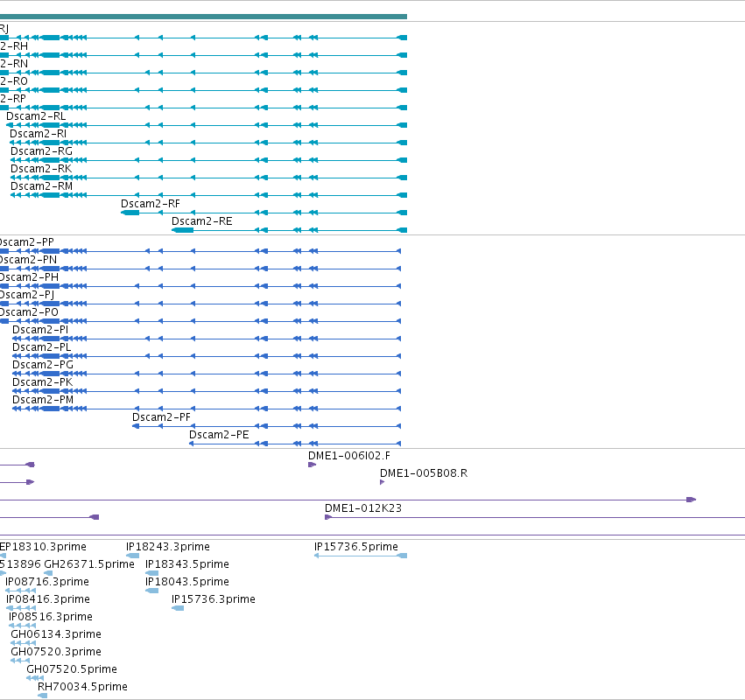The width and height of the screenshot is (745, 700).
Task: Select the Dscam2-RF transcript label
Action: click(151, 204)
